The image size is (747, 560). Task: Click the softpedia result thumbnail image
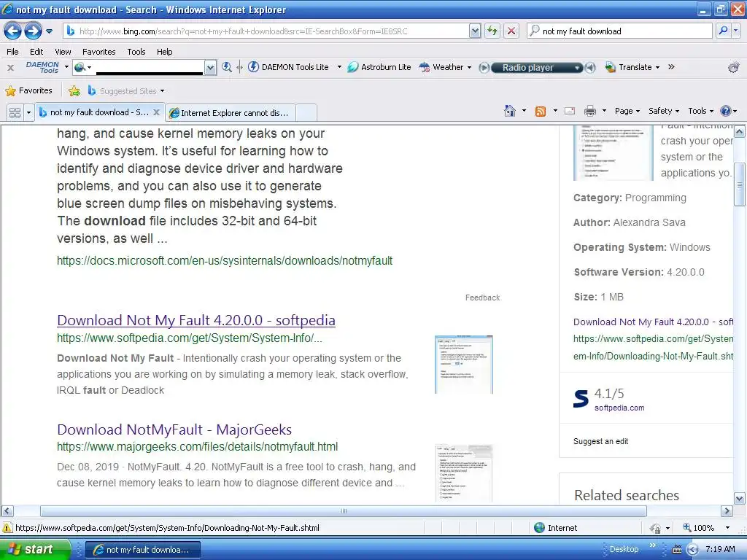tap(463, 365)
